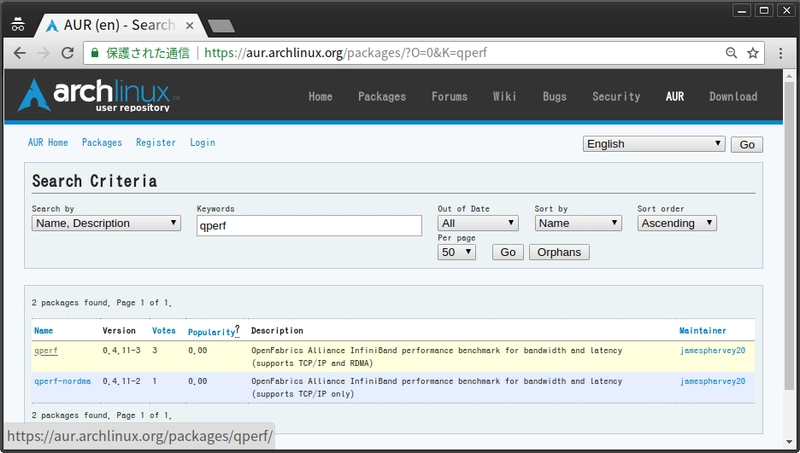Image resolution: width=800 pixels, height=453 pixels.
Task: Click the Login link
Action: [203, 142]
